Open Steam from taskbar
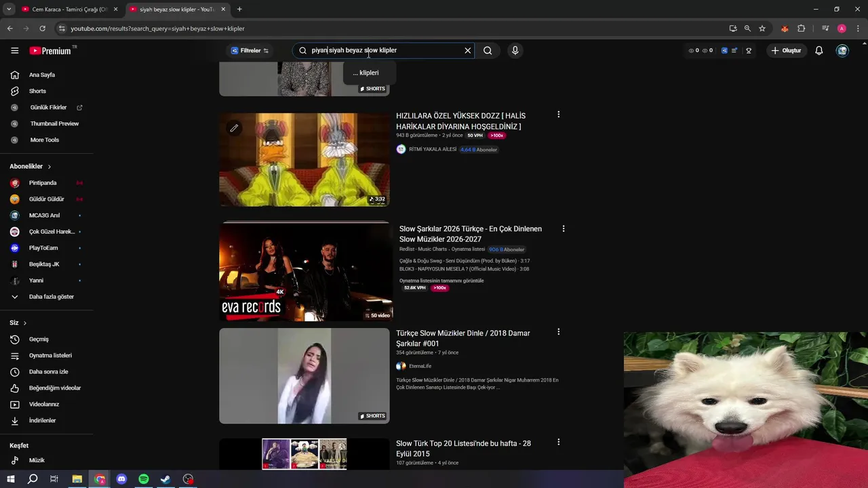 tap(165, 479)
